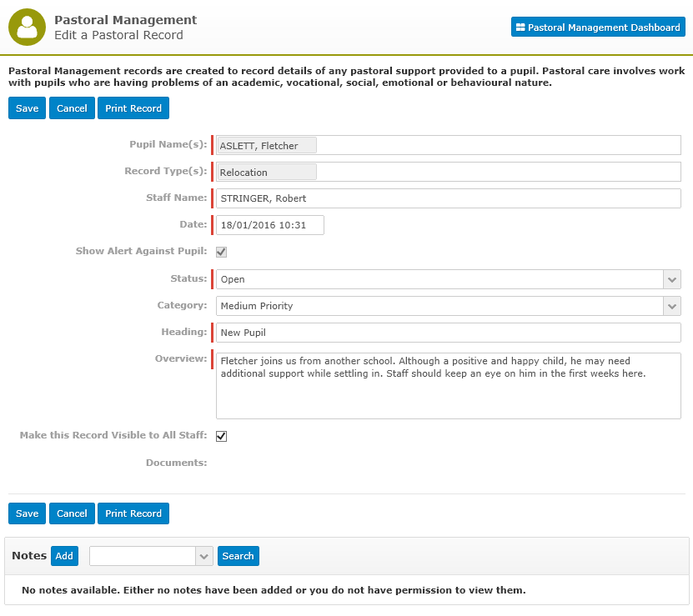Click the bottom Cancel button
The image size is (693, 616).
72,513
